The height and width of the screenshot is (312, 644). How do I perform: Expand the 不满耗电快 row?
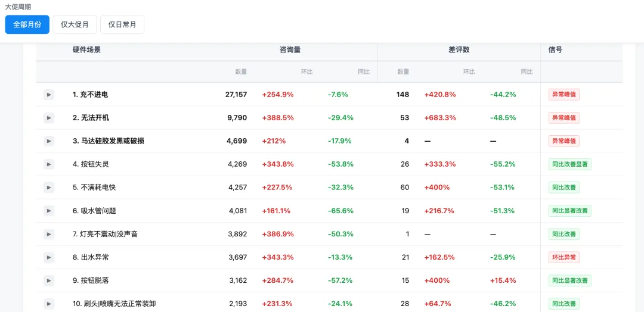(49, 188)
